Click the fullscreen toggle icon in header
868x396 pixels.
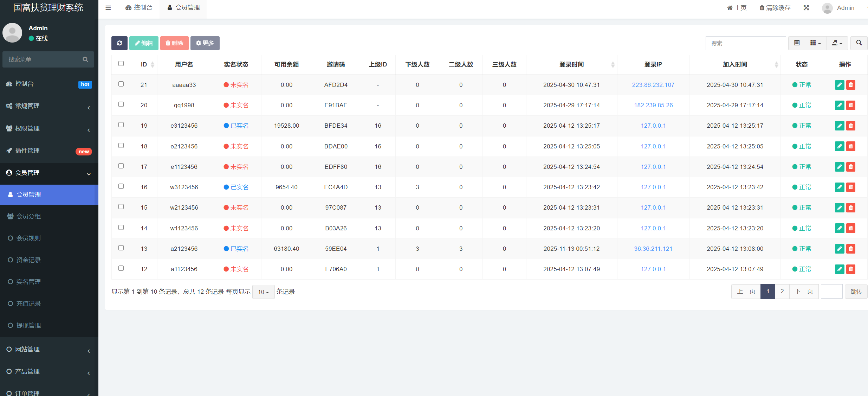[806, 8]
